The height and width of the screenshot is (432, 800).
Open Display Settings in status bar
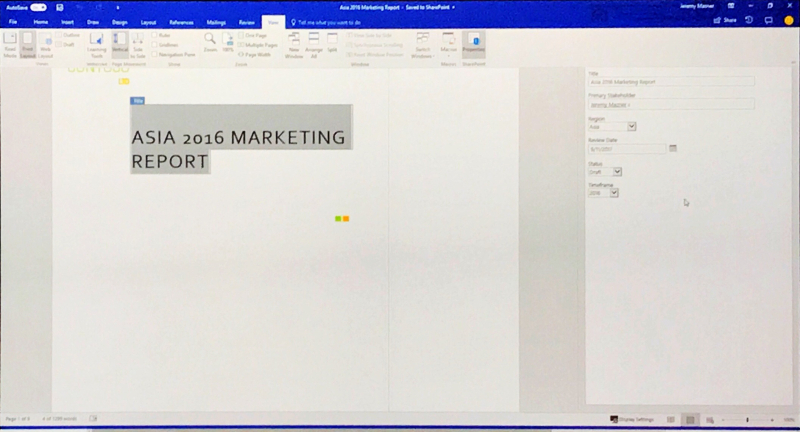(x=632, y=419)
